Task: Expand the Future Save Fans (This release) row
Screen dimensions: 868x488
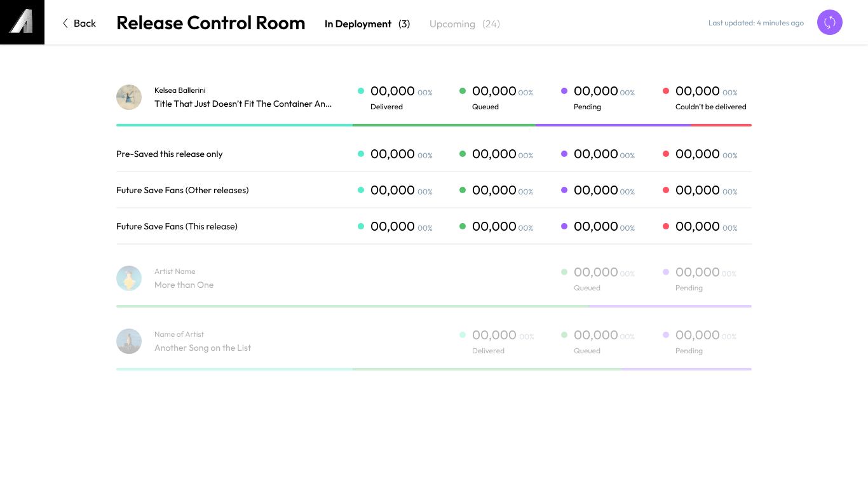Action: [x=178, y=226]
